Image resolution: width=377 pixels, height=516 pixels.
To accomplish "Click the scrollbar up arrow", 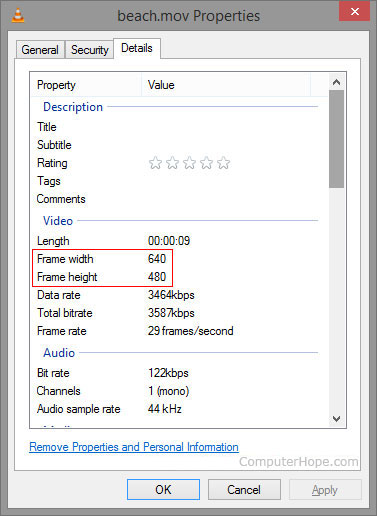I will [336, 82].
